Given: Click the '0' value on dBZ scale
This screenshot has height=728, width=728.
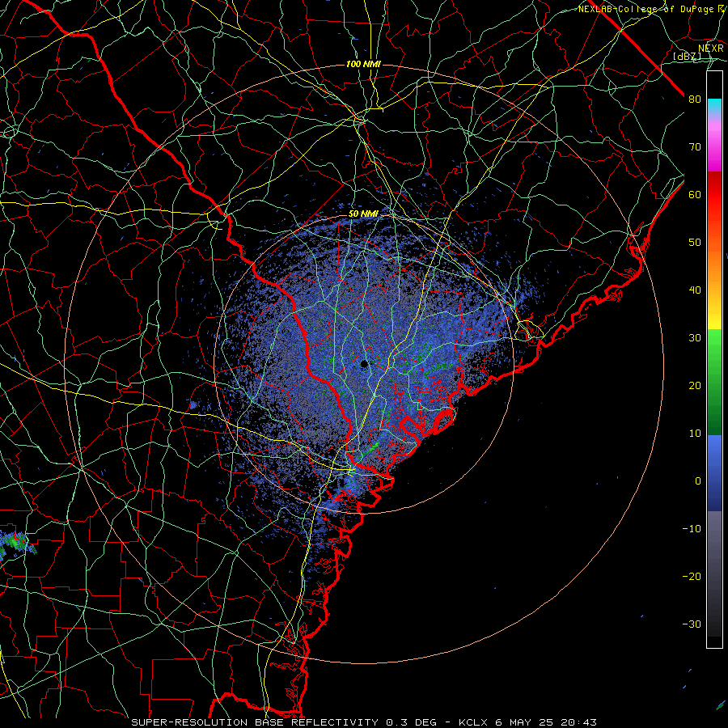Looking at the screenshot, I should tap(697, 481).
